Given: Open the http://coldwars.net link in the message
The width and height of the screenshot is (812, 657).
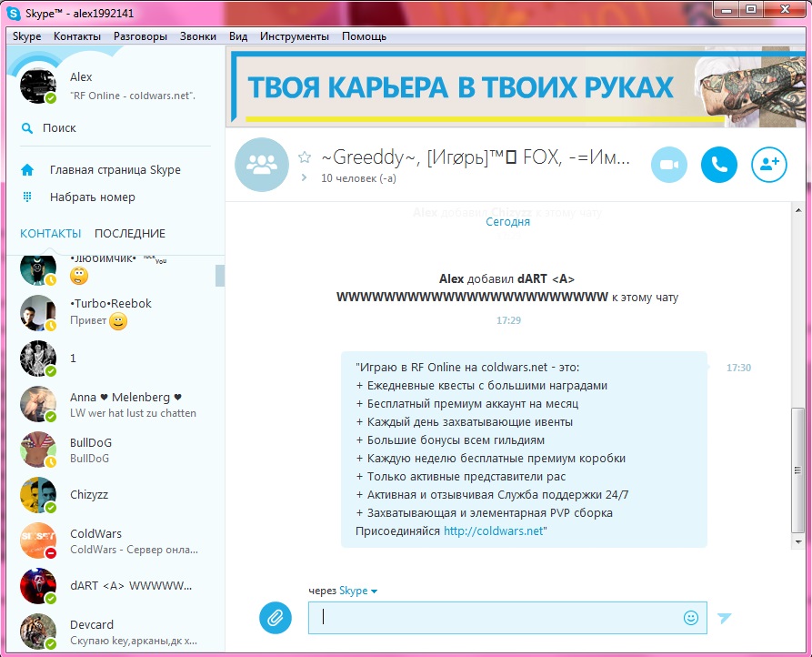Looking at the screenshot, I should [x=494, y=531].
